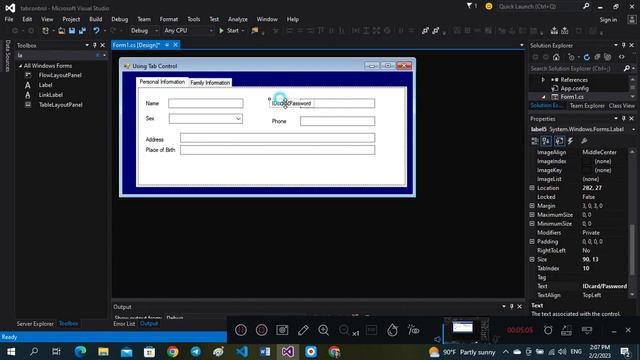Click the Name text box on the form
The width and height of the screenshot is (640, 360).
[206, 103]
